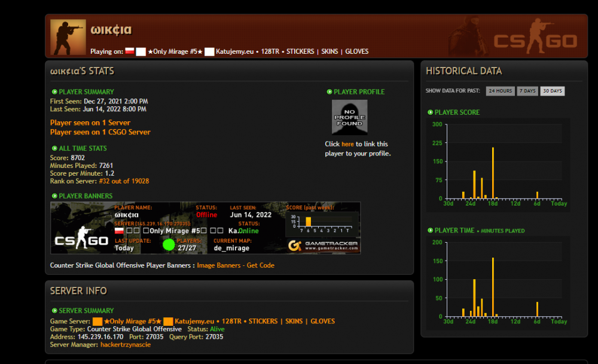
Task: Click the green status circle in banner
Action: coord(169,244)
